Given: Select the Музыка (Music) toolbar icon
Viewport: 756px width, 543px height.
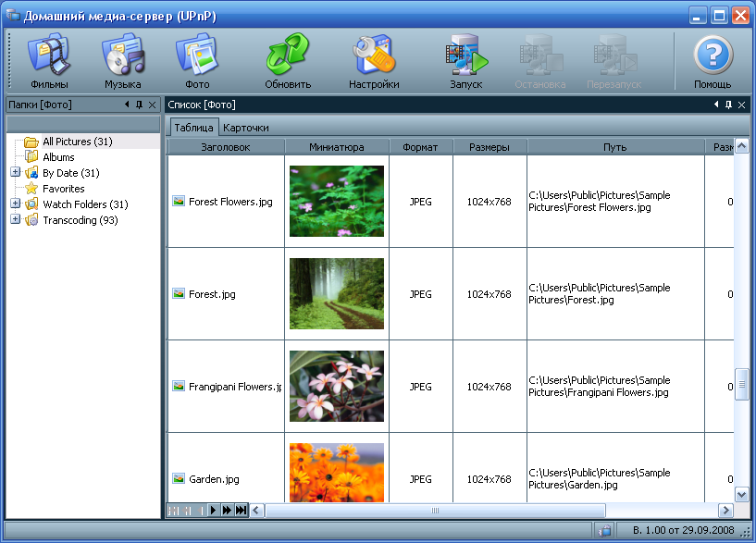Looking at the screenshot, I should click(123, 61).
